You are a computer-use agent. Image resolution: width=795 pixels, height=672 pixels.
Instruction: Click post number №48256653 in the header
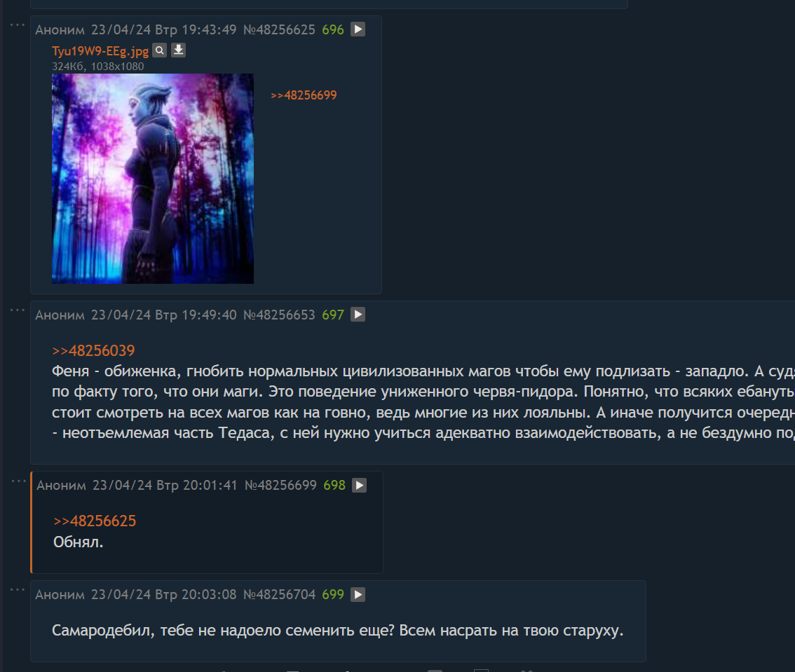[x=279, y=315]
